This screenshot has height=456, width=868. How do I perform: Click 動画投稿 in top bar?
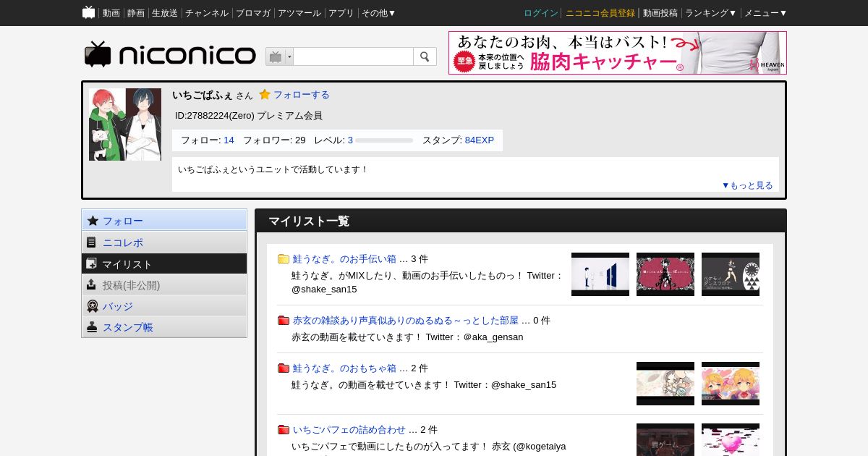click(x=660, y=13)
